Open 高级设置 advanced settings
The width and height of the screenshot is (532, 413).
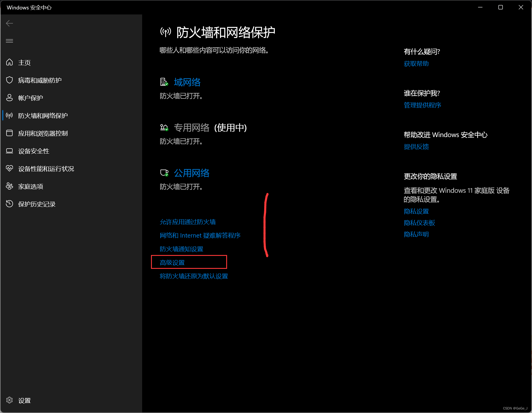click(173, 262)
